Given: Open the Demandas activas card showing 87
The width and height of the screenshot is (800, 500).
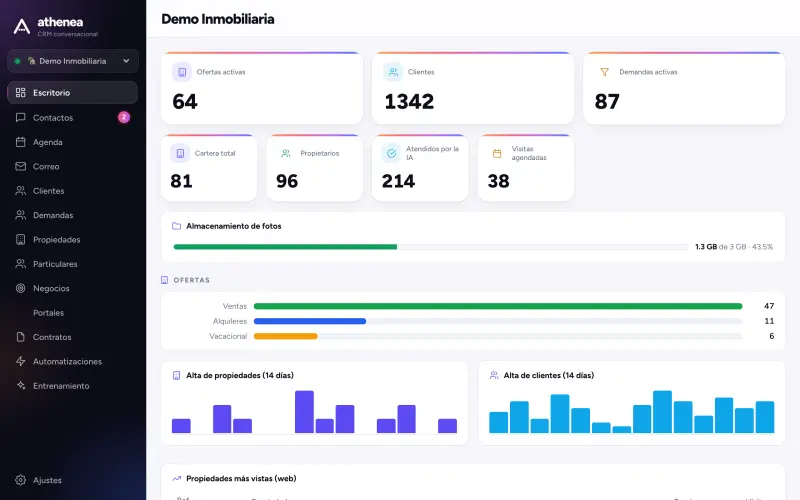Looking at the screenshot, I should pos(684,88).
